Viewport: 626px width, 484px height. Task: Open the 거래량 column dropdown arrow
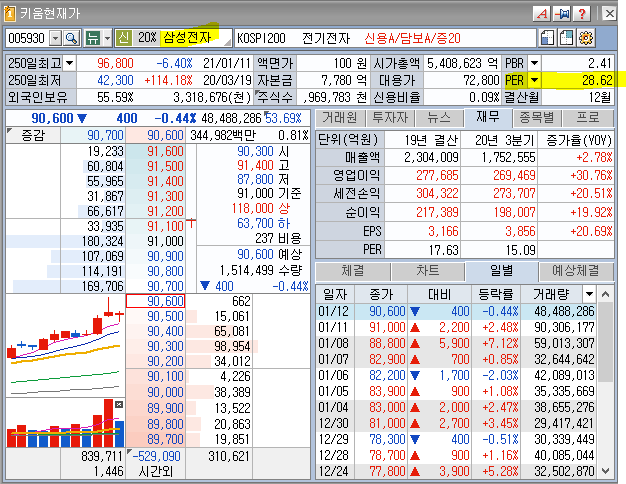589,295
